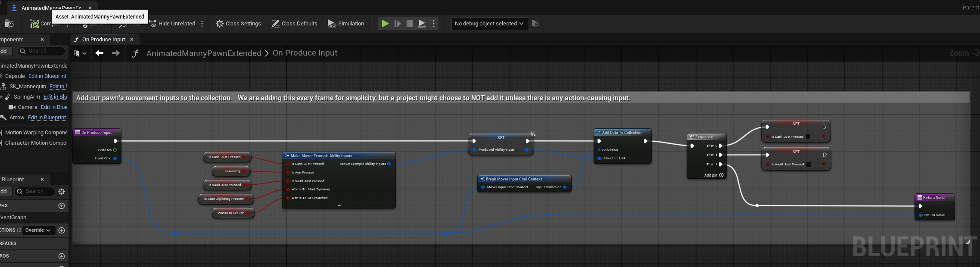Click the Stop button
The width and height of the screenshot is (980, 267).
(410, 24)
